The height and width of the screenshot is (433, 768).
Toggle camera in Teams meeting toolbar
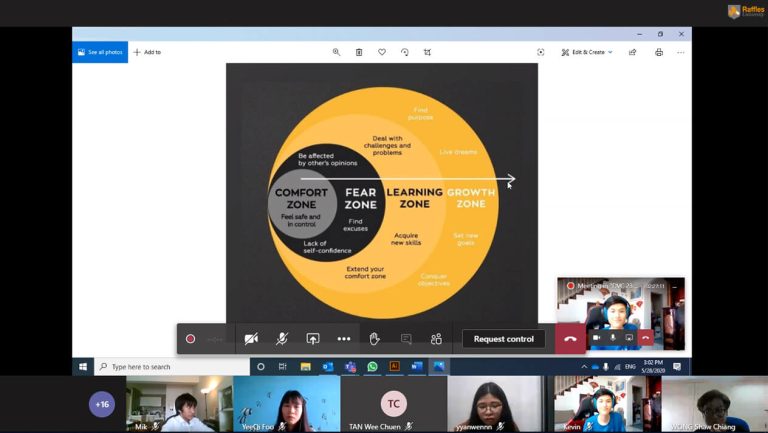251,339
